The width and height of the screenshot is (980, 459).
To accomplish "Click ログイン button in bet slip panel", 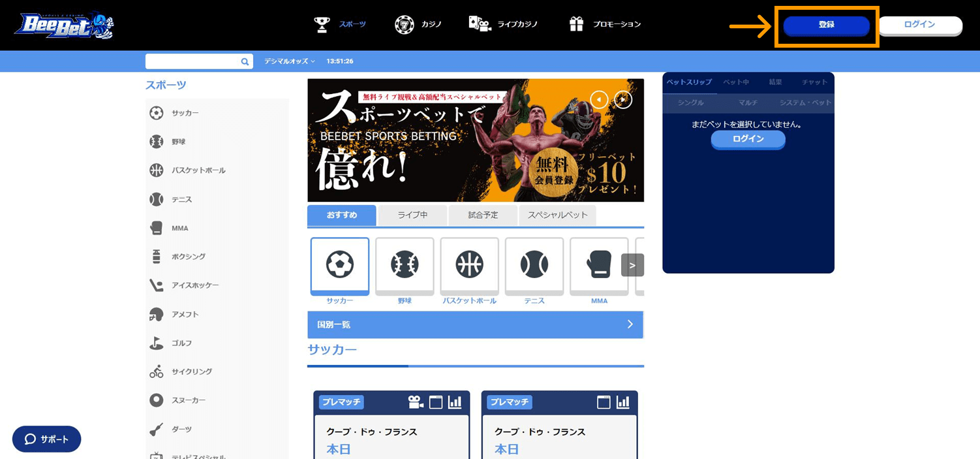I will (x=748, y=139).
